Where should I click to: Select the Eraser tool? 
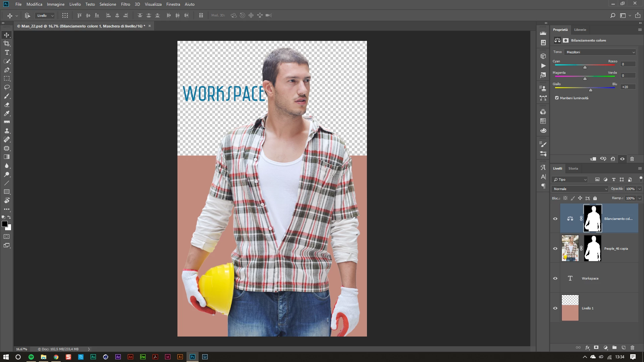click(x=7, y=105)
